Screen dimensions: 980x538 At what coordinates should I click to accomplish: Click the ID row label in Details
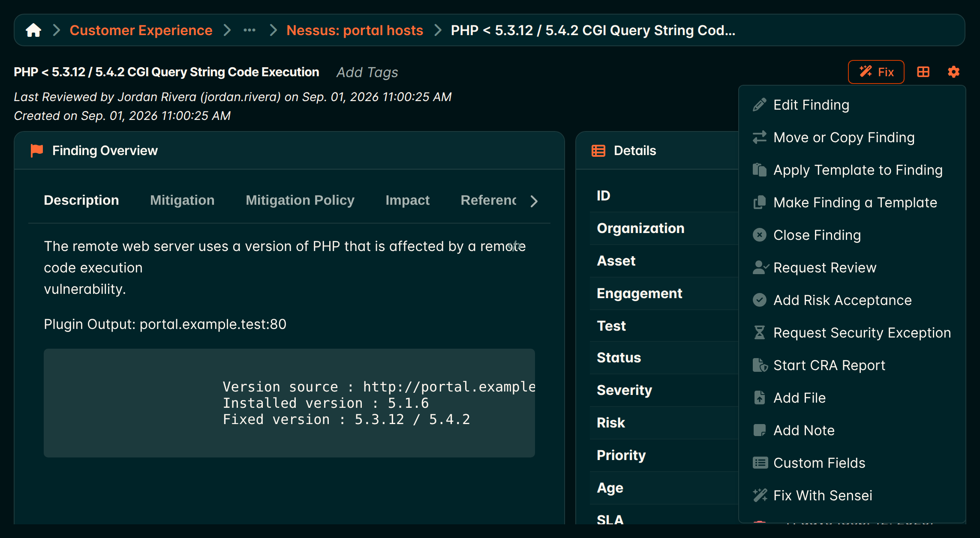point(604,196)
